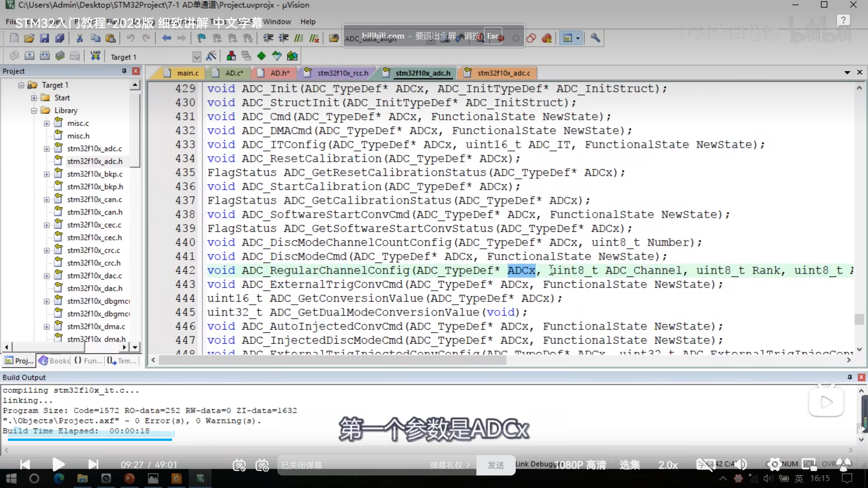Copy the selection with the copy icon

coord(95,38)
